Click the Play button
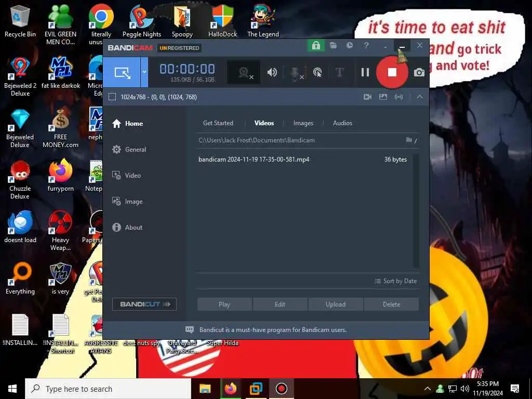Screen dimensions: 532x399 pyautogui.click(x=224, y=304)
